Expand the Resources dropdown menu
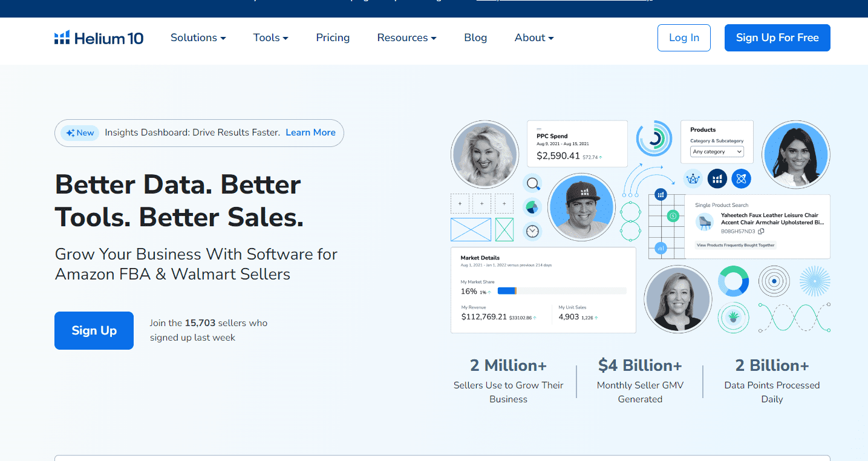 (x=406, y=38)
